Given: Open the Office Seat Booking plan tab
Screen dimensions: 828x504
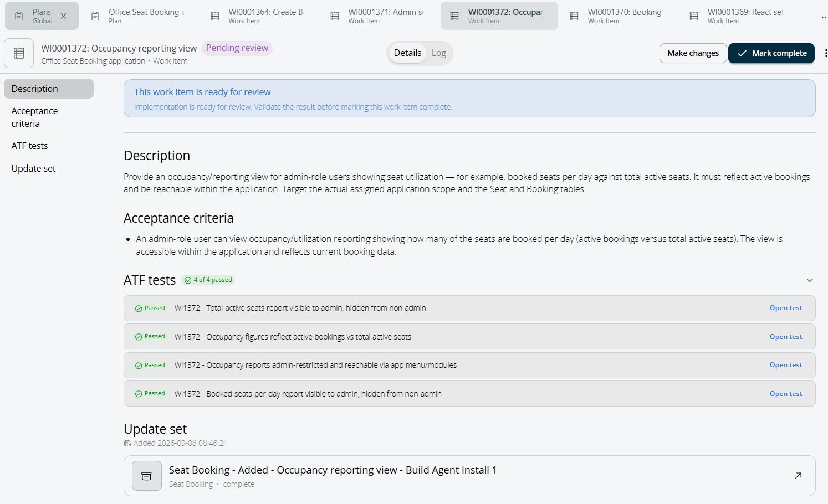Looking at the screenshot, I should coord(141,16).
